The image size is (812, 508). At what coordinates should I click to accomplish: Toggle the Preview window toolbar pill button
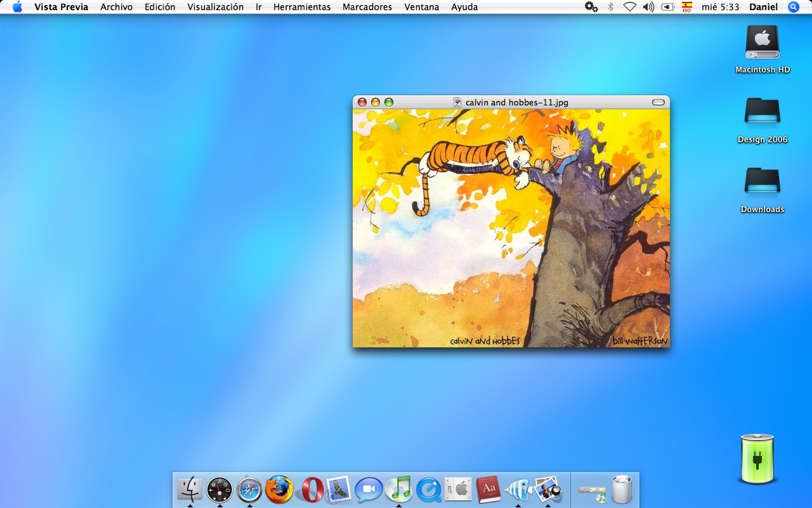click(658, 102)
